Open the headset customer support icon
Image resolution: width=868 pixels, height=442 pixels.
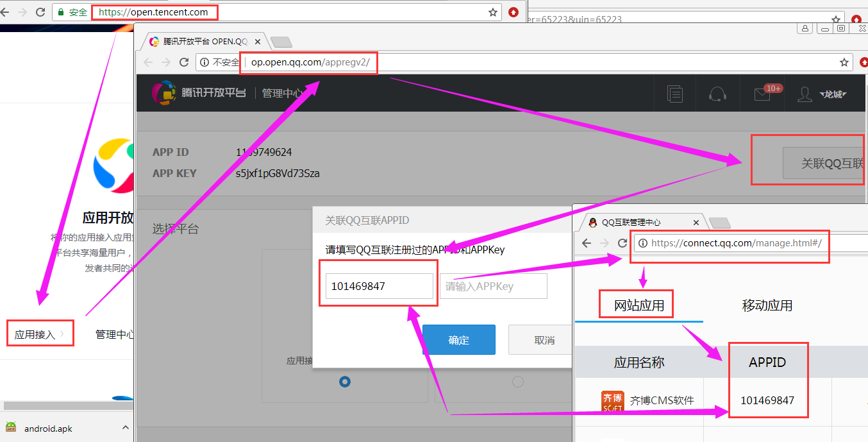[x=717, y=94]
